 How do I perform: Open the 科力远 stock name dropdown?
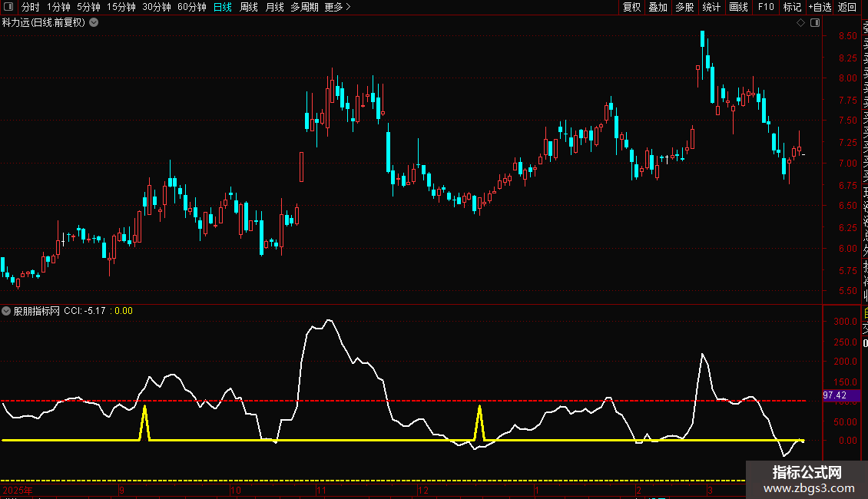click(x=94, y=23)
